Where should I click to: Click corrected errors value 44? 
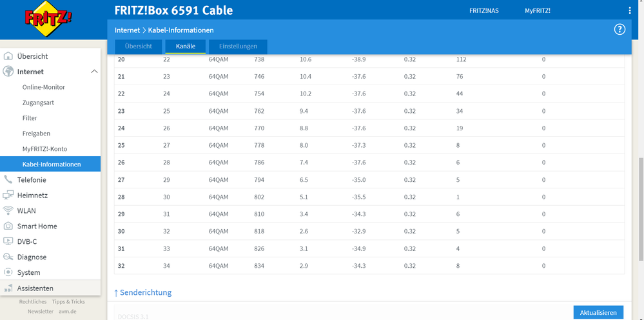[x=460, y=94]
